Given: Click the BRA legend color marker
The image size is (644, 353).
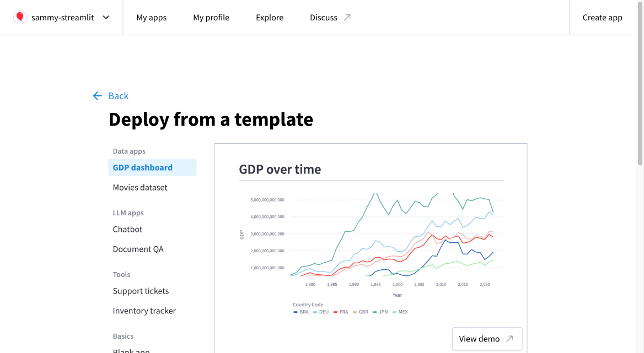Looking at the screenshot, I should pos(296,312).
